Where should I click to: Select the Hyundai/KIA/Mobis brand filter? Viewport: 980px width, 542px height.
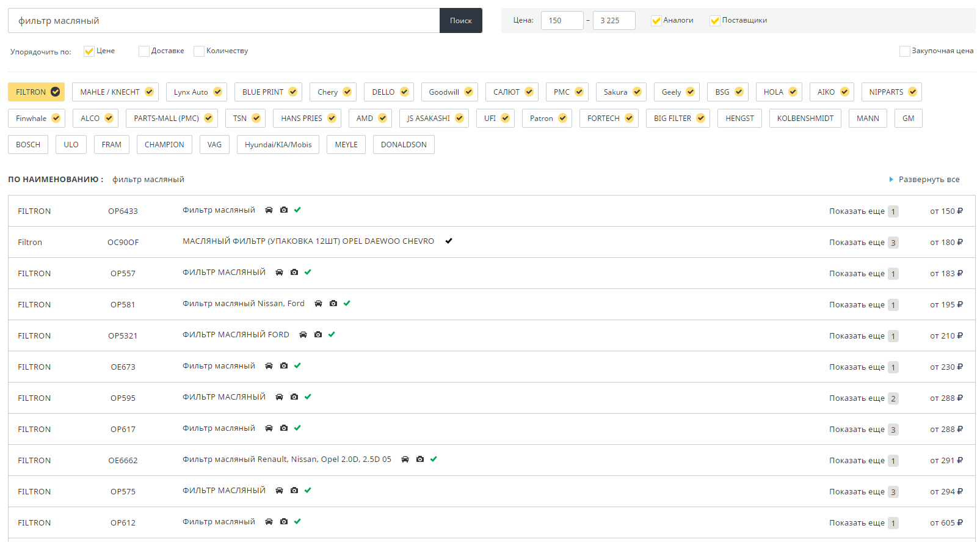click(278, 145)
